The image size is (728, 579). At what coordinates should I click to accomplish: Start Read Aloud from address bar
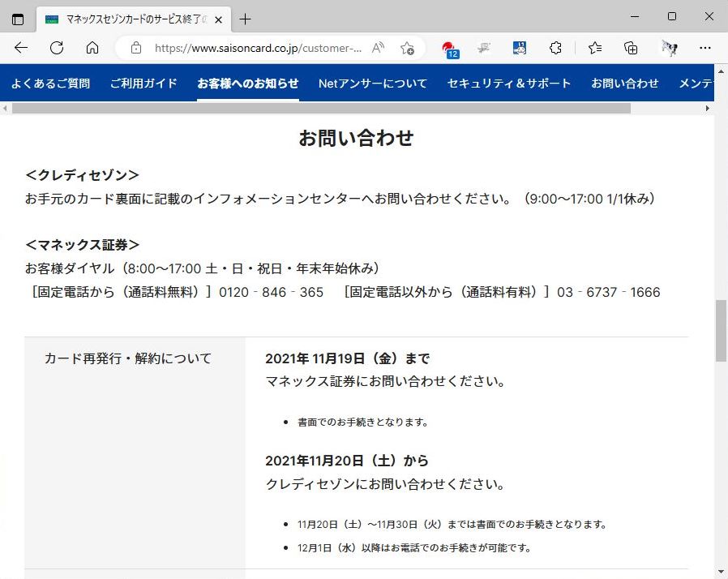coord(378,48)
